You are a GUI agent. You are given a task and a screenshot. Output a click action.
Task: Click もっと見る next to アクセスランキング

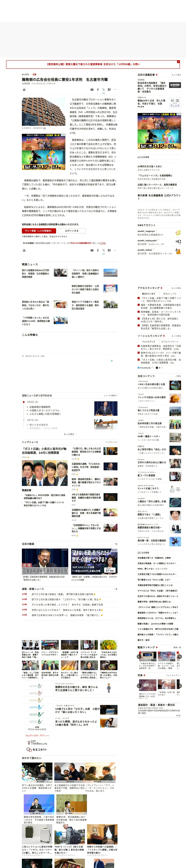[x=176, y=288]
